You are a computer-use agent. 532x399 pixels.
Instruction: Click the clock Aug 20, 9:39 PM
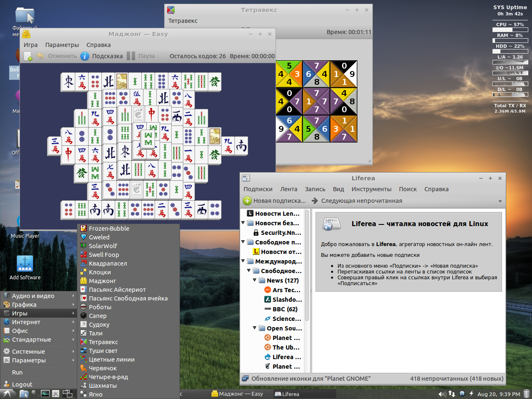click(x=498, y=394)
